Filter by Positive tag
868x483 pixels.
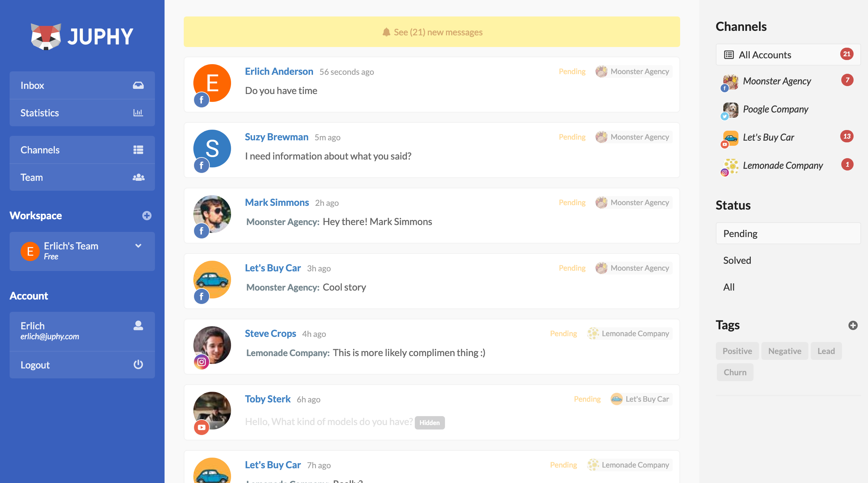[x=737, y=351]
